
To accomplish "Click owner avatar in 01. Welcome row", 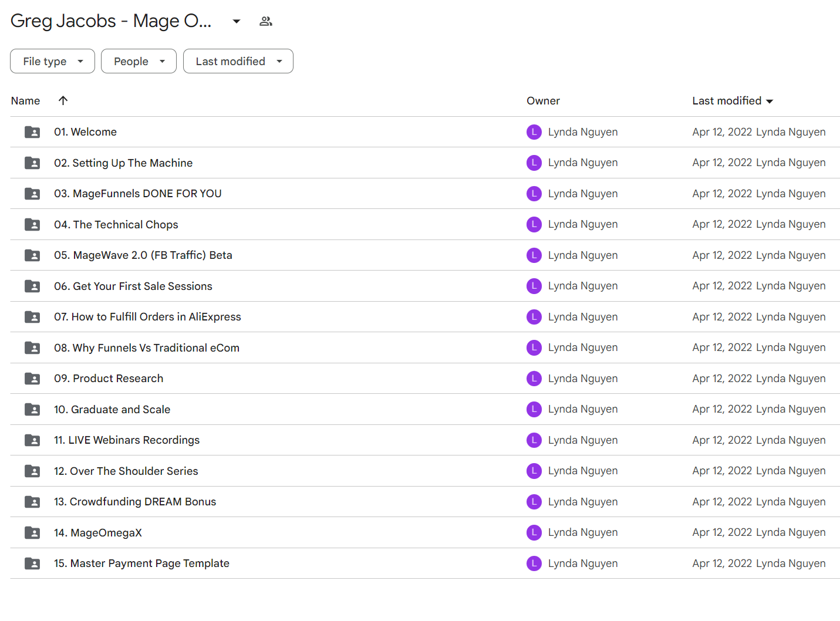I will [534, 132].
